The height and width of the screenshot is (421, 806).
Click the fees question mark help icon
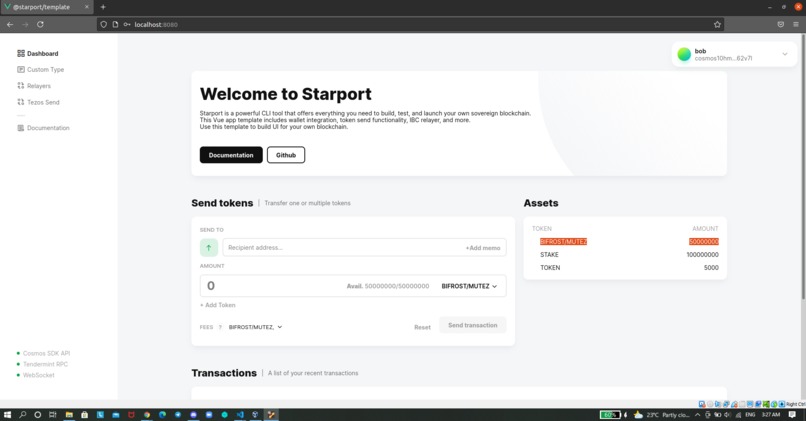220,327
